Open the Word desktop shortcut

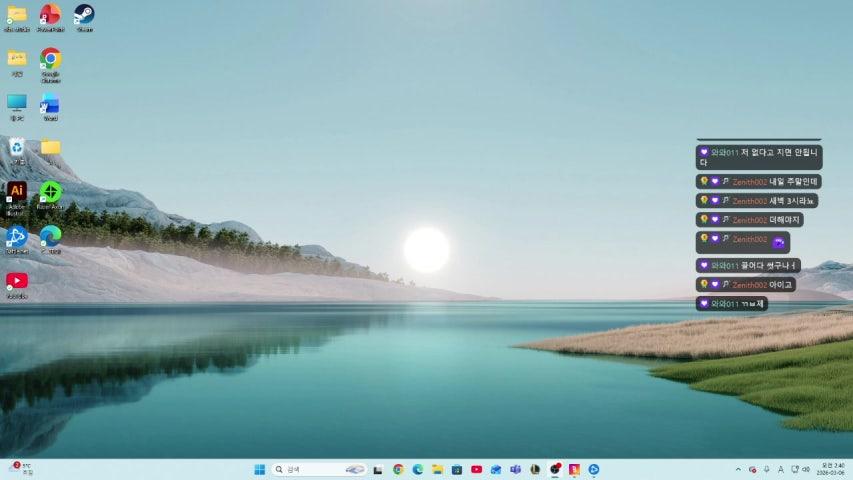pyautogui.click(x=50, y=103)
